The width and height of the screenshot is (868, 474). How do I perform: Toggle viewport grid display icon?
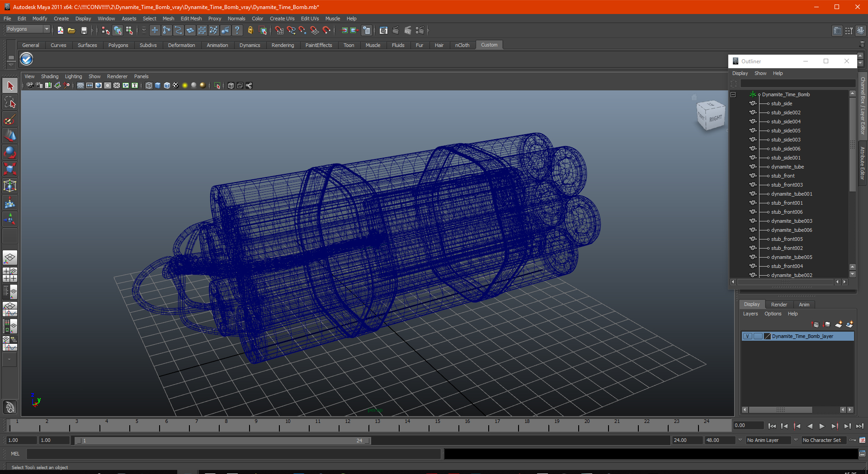click(80, 85)
